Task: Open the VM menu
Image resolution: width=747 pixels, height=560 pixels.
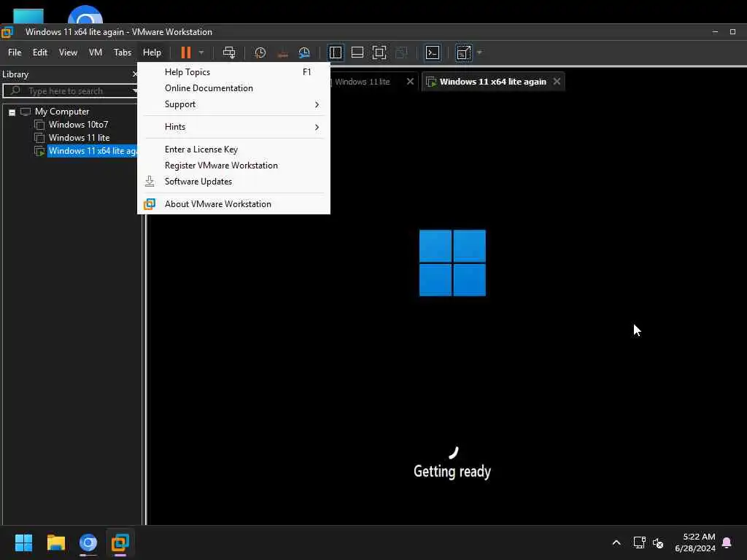Action: coord(96,52)
